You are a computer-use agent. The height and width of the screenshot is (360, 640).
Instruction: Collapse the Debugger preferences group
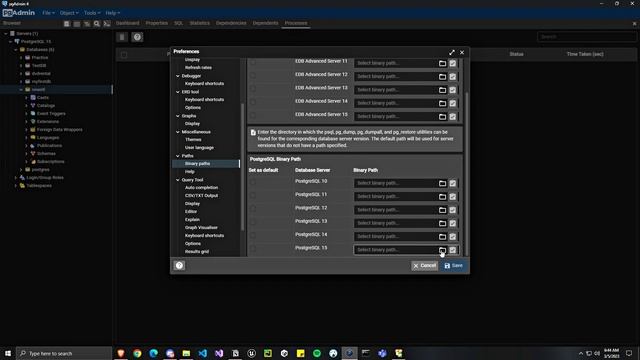[x=178, y=76]
